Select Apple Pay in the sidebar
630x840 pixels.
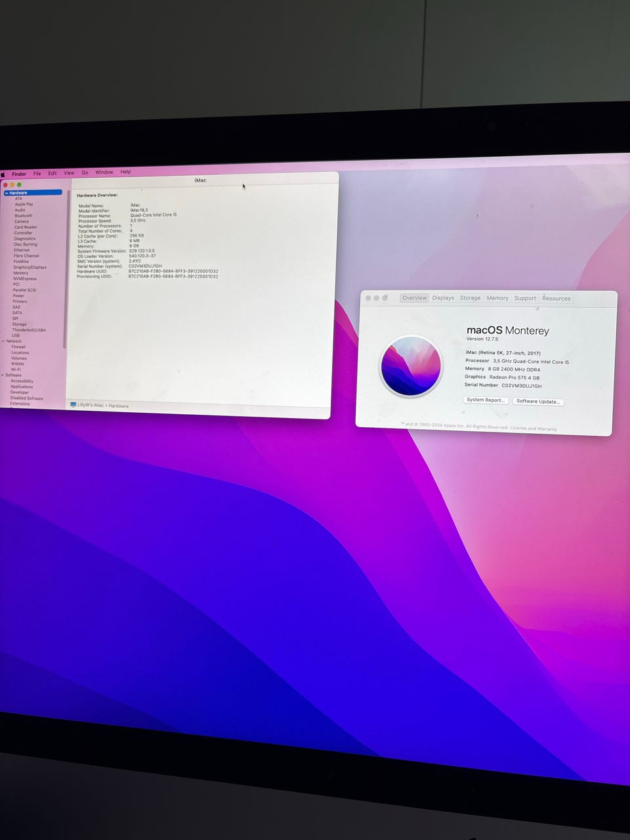(24, 204)
